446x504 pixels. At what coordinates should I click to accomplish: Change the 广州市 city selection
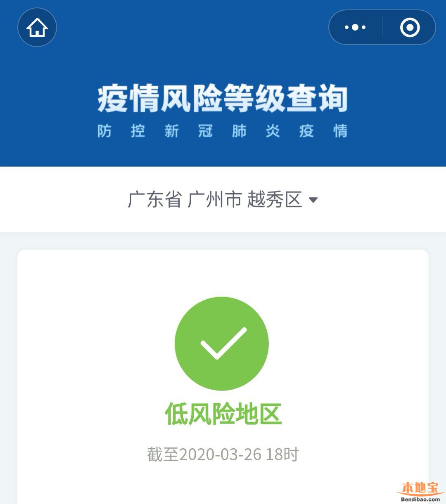point(215,200)
